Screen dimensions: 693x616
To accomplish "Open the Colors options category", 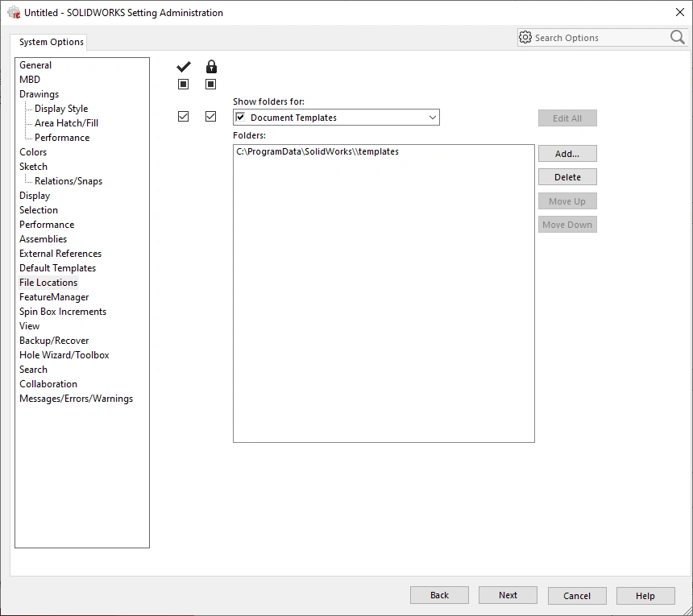I will pyautogui.click(x=33, y=152).
